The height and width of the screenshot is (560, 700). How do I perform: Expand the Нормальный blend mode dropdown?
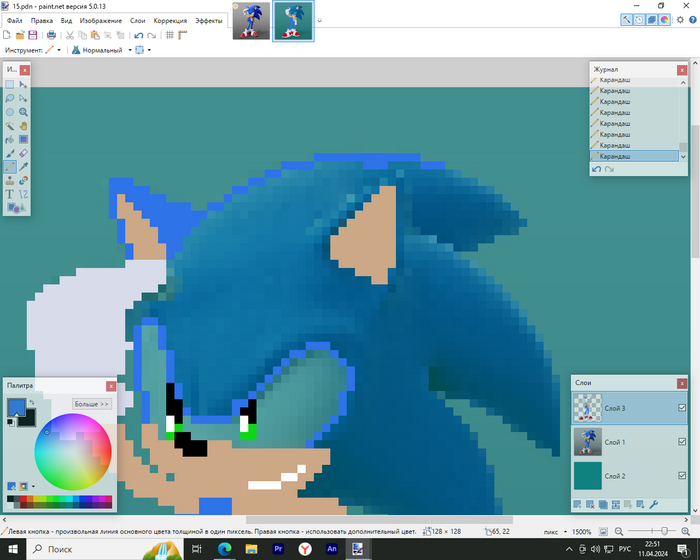(129, 50)
